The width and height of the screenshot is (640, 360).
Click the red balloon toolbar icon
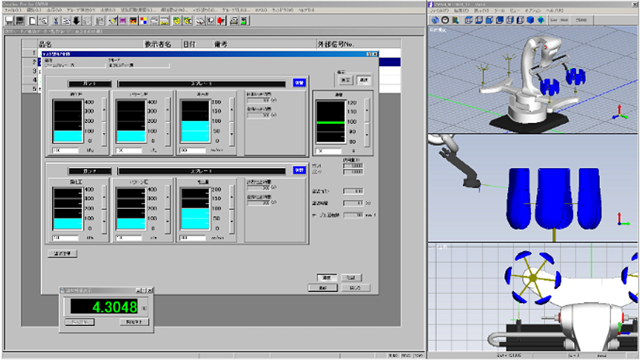[221, 20]
